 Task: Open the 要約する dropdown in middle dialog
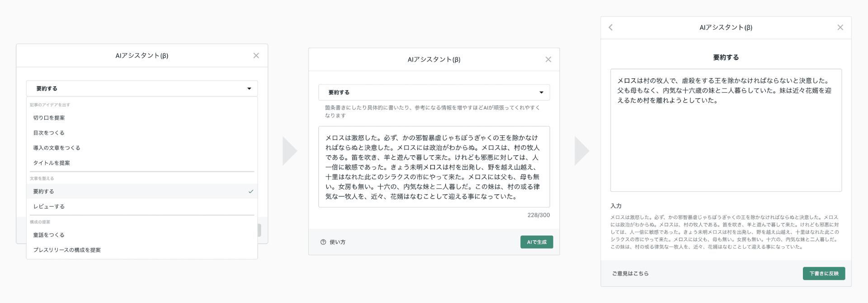click(434, 92)
